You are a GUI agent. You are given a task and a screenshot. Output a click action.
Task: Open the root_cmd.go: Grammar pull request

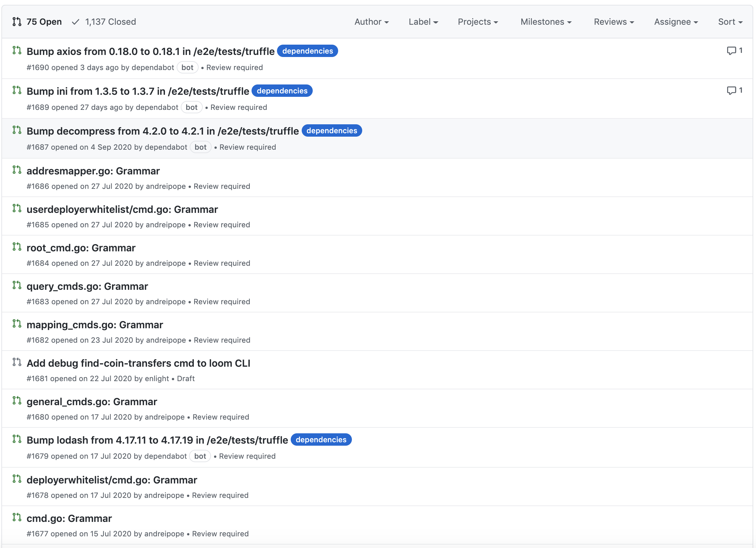click(x=81, y=248)
